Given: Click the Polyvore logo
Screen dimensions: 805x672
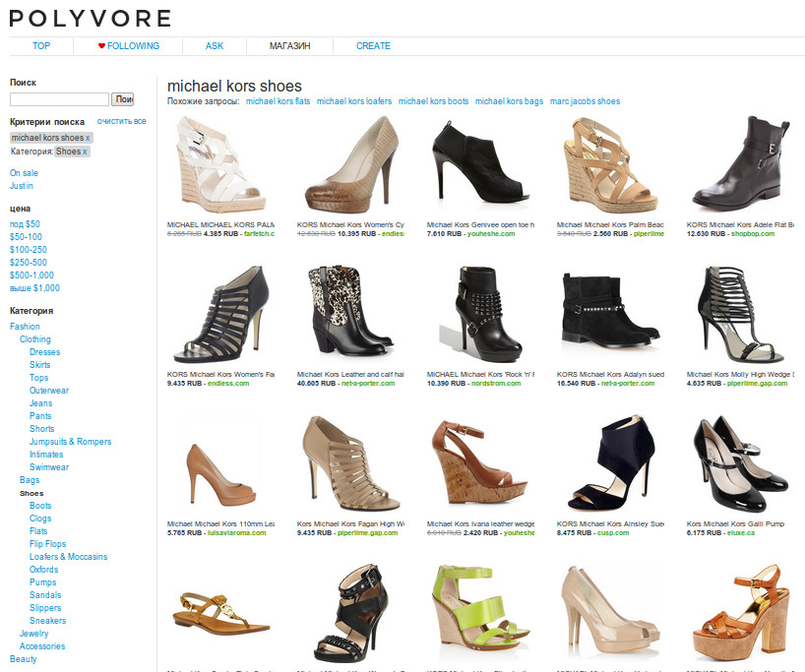Looking at the screenshot, I should pyautogui.click(x=91, y=18).
